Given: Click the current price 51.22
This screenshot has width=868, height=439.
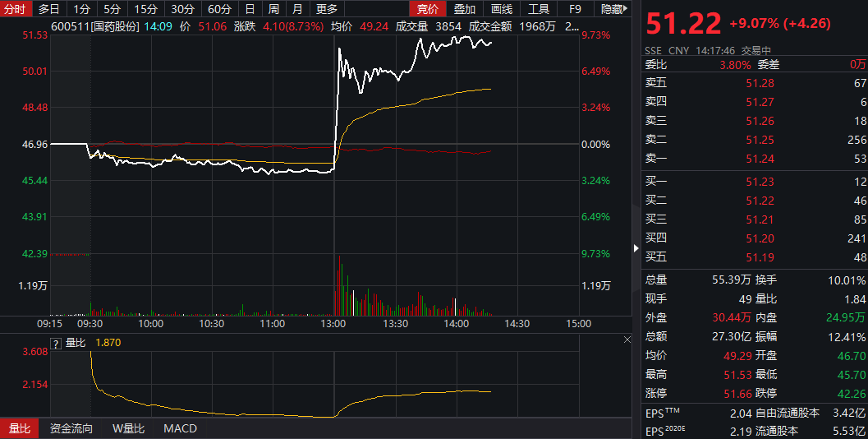Looking at the screenshot, I should point(684,24).
